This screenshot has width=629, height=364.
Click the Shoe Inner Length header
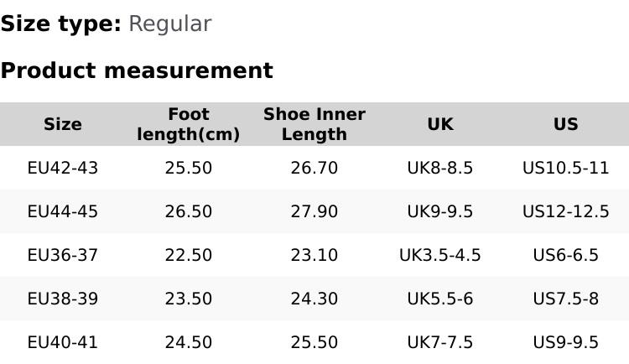(314, 124)
